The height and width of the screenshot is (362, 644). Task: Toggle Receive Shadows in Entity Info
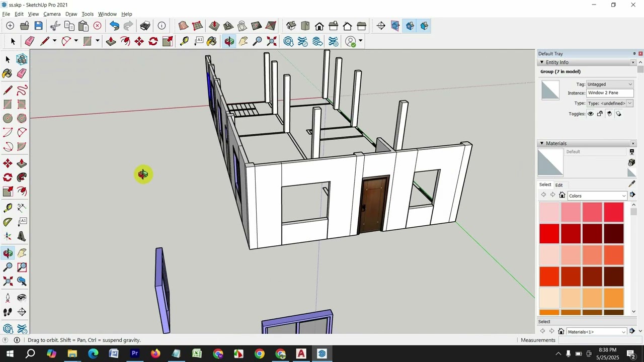point(609,114)
